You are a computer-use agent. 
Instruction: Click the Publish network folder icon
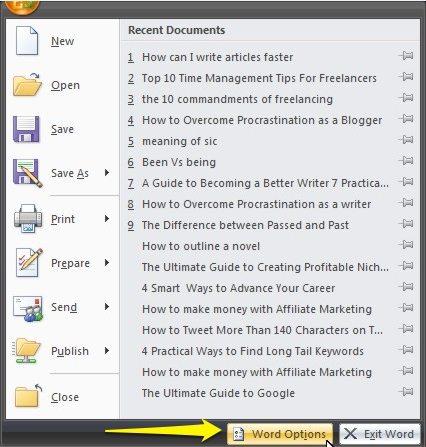tap(27, 351)
